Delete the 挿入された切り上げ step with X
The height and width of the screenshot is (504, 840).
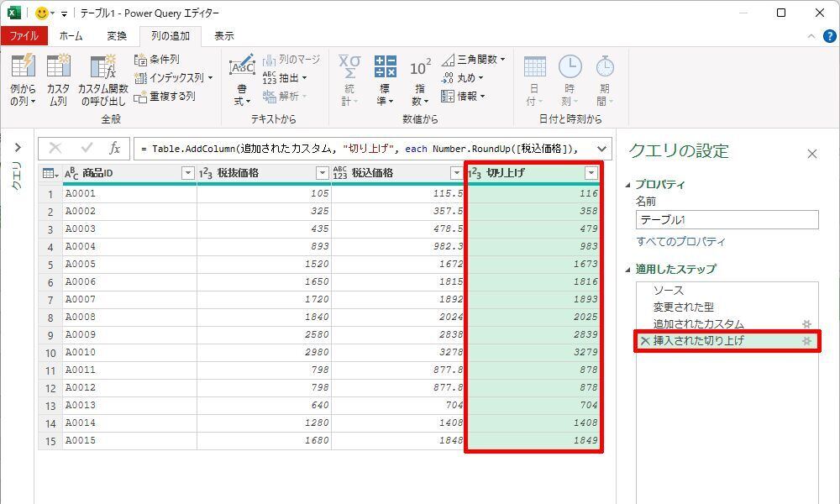(x=644, y=341)
